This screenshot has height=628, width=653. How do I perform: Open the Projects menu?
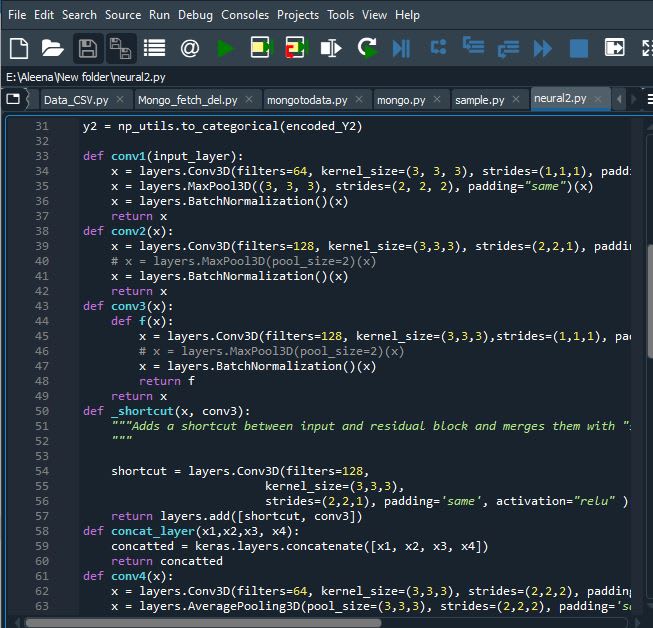click(298, 15)
